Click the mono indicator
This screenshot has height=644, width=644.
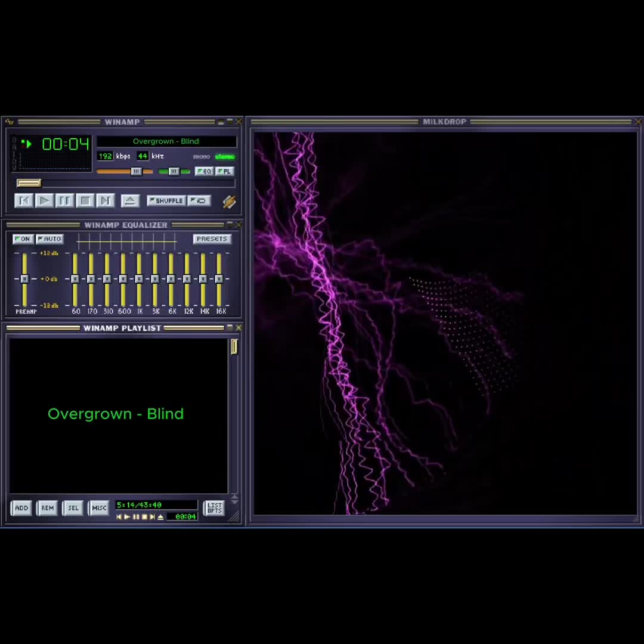click(x=202, y=157)
